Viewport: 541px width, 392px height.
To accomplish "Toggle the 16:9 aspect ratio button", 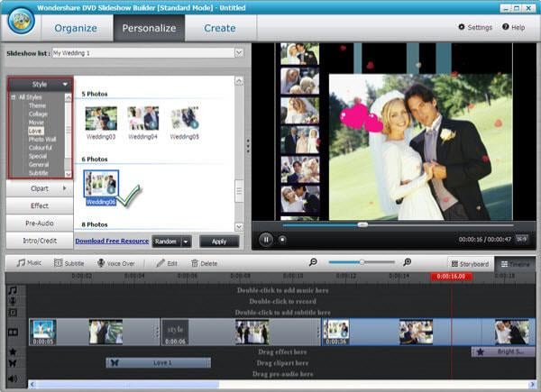I will pyautogui.click(x=521, y=239).
